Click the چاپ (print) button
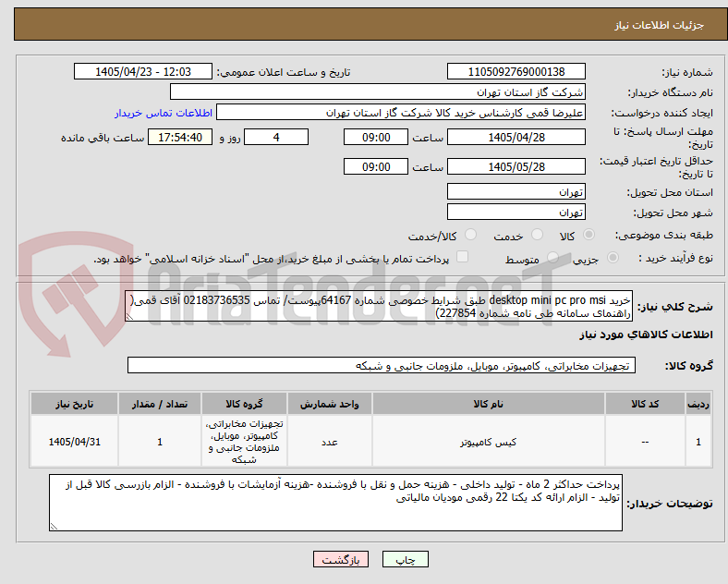Image resolution: width=728 pixels, height=584 pixels. click(405, 559)
